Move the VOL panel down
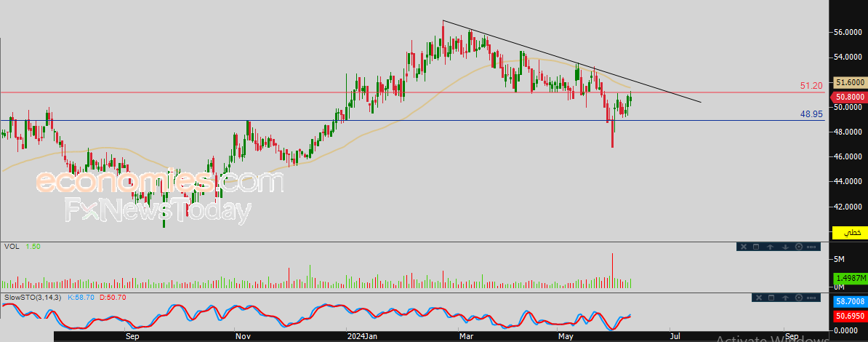Viewport: 868px width, 342px height. 785,247
